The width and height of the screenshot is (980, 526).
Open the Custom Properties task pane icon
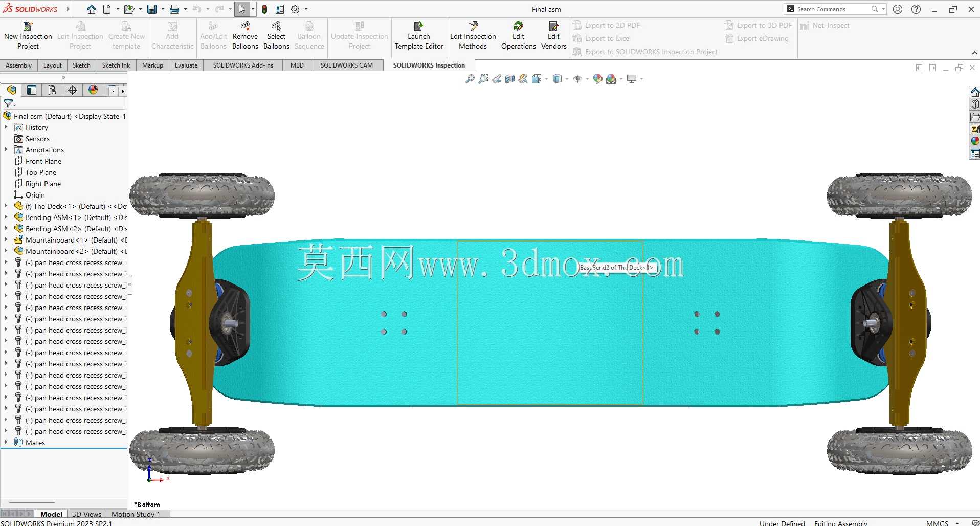[x=975, y=154]
